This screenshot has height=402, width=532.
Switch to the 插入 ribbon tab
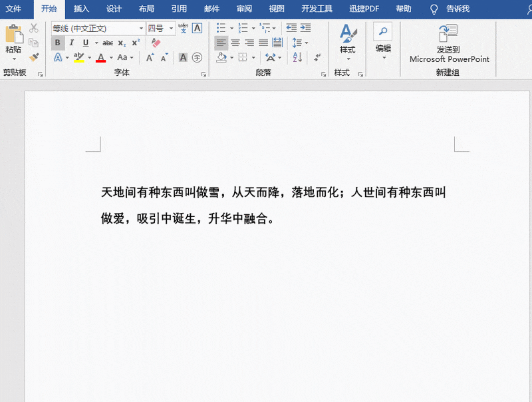point(80,9)
